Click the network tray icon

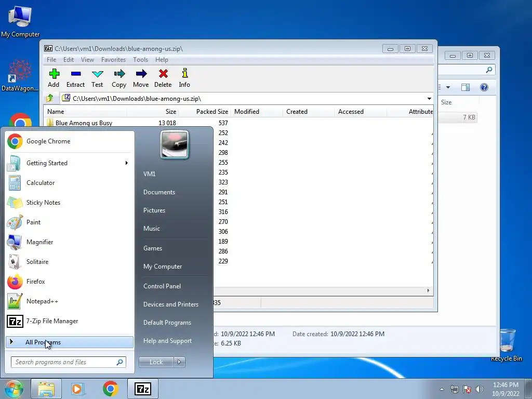454,389
